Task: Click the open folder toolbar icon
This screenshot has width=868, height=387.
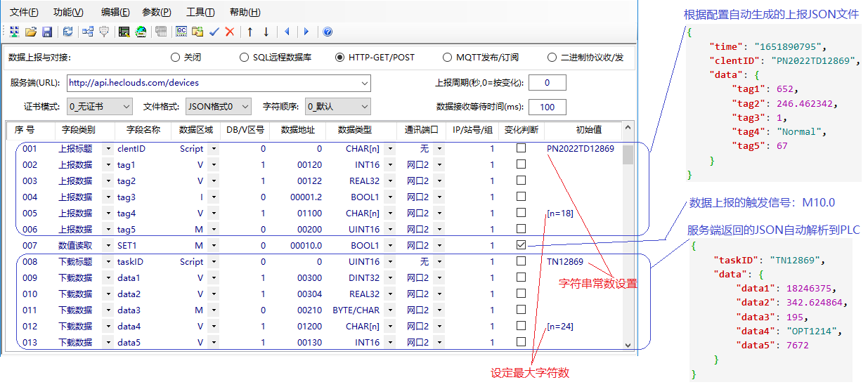Action: (x=31, y=32)
